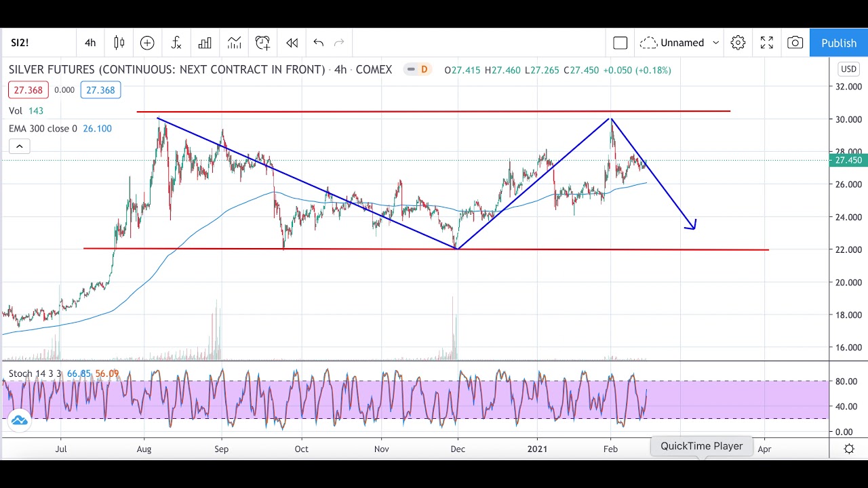Click the 27.450 current price label
868x488 pixels.
point(848,161)
